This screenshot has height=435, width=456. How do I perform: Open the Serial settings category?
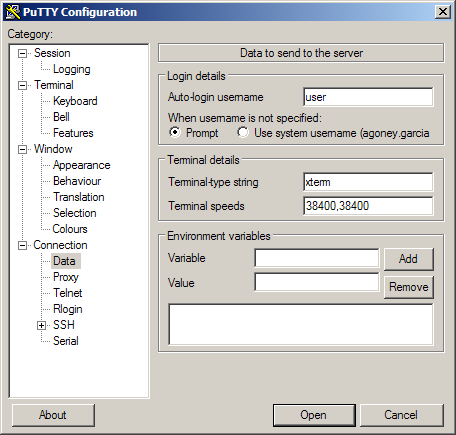66,341
